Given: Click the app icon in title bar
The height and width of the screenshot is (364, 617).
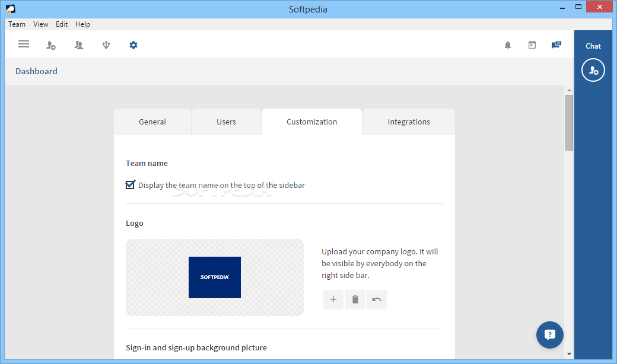Looking at the screenshot, I should coord(11,9).
